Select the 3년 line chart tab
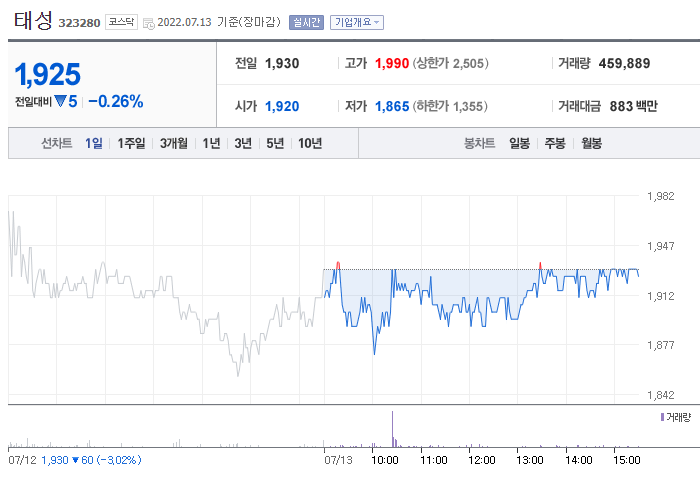Viewport: 700px width, 479px height. [243, 143]
